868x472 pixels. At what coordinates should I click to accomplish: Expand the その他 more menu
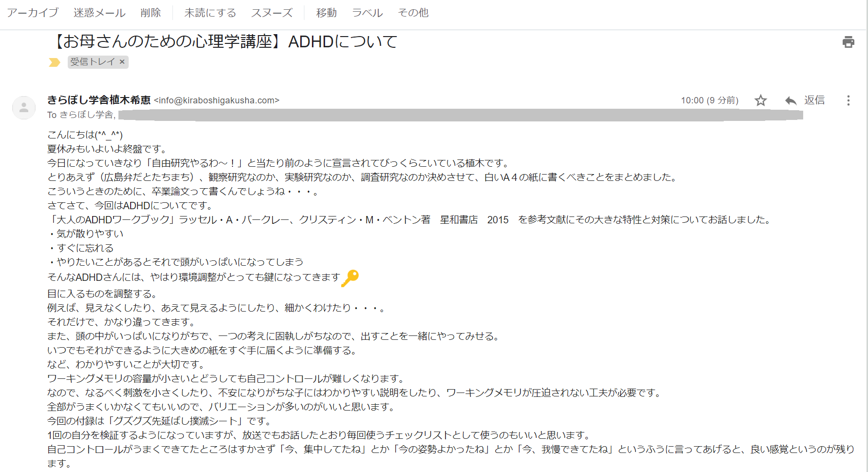click(x=413, y=13)
